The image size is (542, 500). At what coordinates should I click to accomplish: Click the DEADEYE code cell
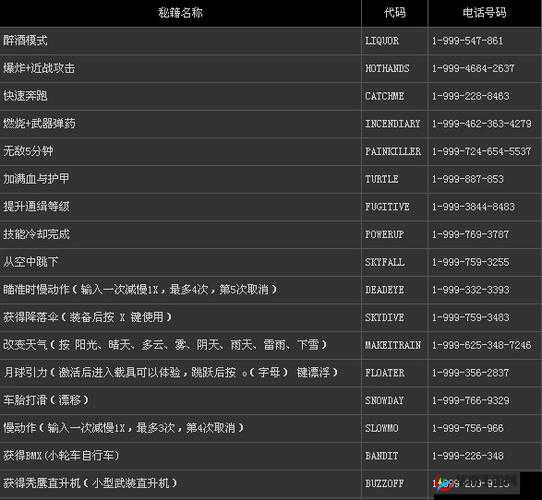click(x=384, y=290)
